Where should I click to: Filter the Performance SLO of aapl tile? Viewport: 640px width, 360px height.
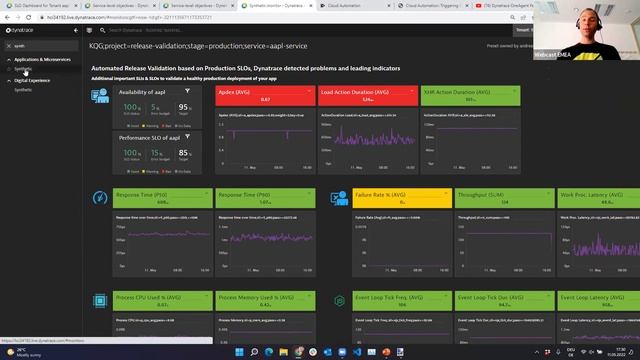pos(187,137)
